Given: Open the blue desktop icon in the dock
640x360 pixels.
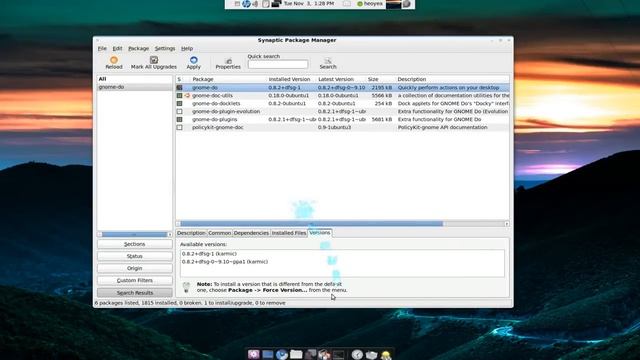Looking at the screenshot, I should point(268,354).
